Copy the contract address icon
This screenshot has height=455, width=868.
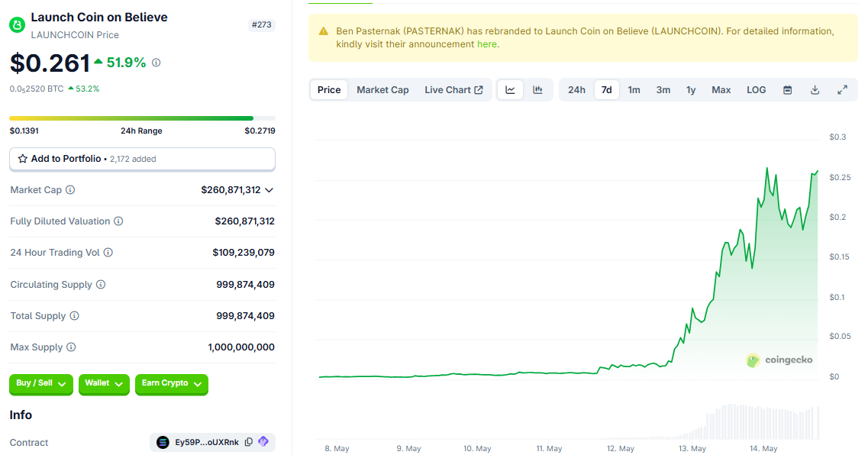(x=249, y=442)
